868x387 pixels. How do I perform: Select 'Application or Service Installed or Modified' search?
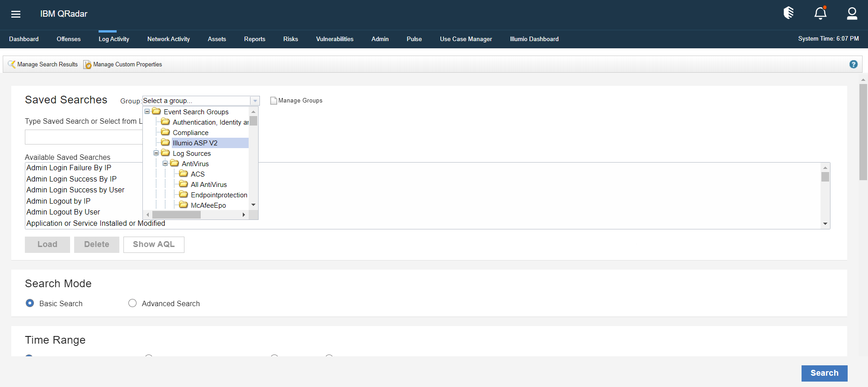tap(96, 223)
